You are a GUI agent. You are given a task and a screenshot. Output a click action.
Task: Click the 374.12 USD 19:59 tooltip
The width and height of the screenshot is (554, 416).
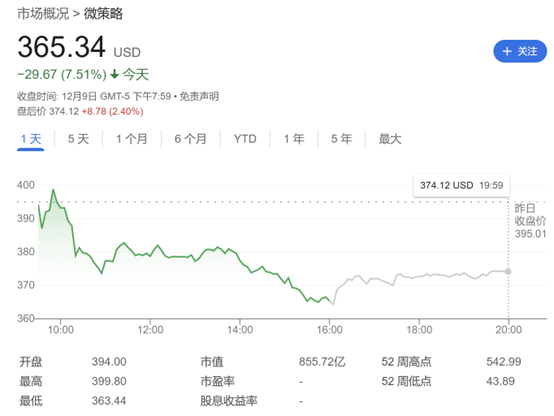click(x=461, y=185)
